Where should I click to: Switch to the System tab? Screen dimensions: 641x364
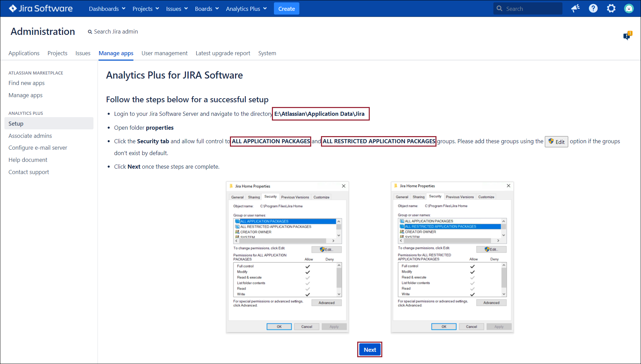click(x=267, y=53)
